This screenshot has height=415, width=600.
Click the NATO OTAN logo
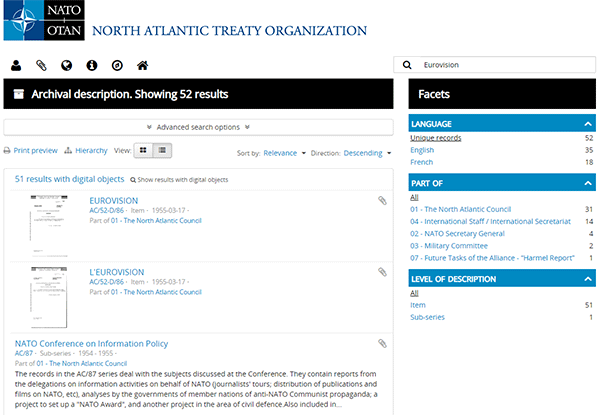(44, 20)
